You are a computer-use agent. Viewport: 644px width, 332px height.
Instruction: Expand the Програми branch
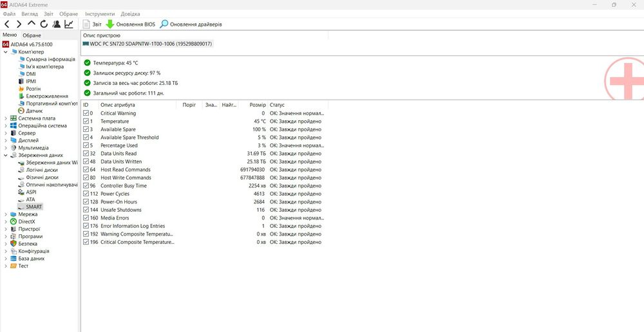6,236
